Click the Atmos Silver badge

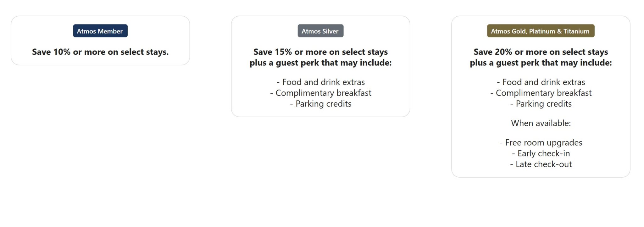click(320, 31)
